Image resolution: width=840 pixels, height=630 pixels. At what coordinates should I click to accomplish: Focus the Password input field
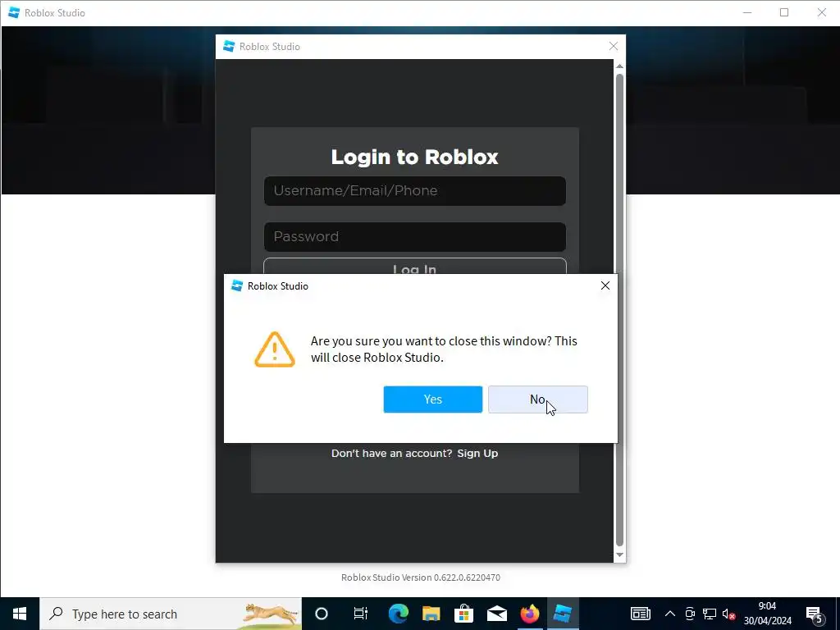[414, 237]
